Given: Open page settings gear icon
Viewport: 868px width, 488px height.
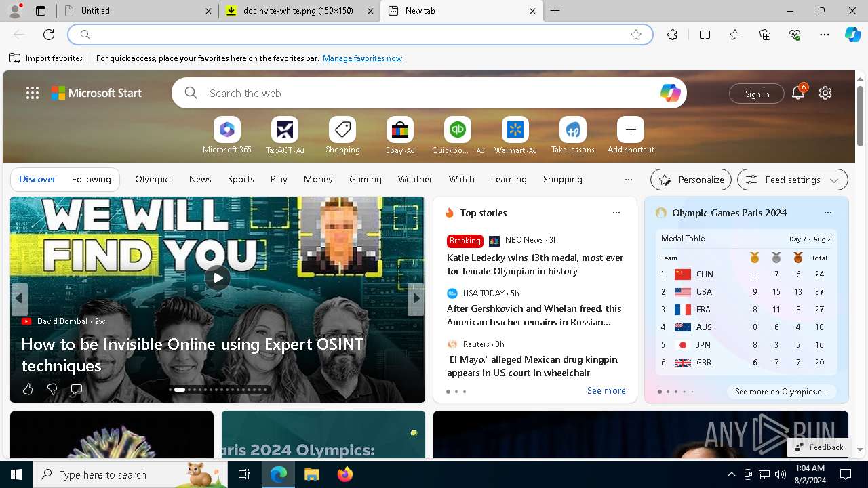Looking at the screenshot, I should pyautogui.click(x=825, y=93).
